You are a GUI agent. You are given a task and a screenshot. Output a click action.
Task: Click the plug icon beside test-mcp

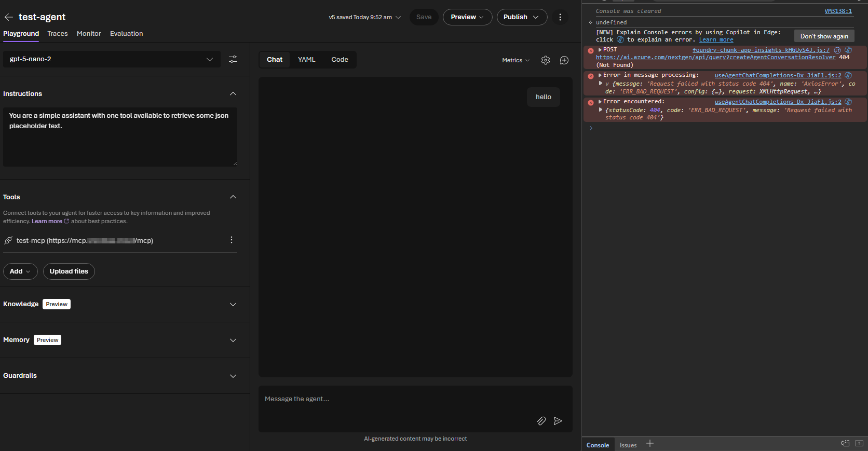pos(8,240)
